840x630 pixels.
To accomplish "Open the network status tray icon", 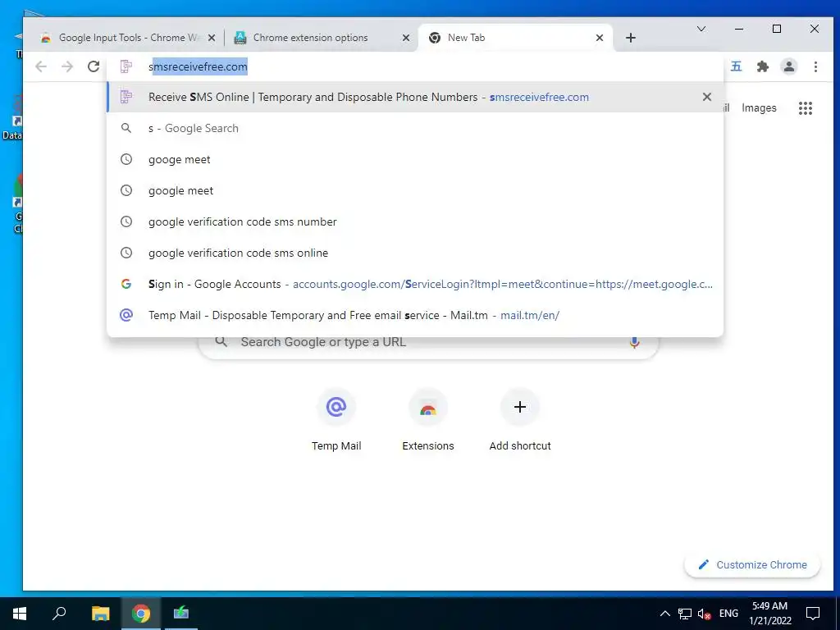I will (x=685, y=614).
